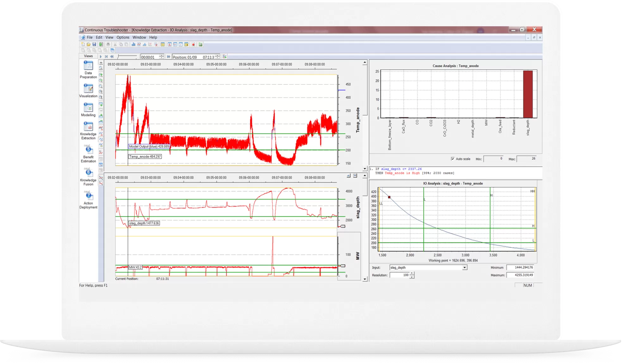This screenshot has height=364, width=622.
Task: Click the yellow table toolbar icon
Action: click(163, 44)
